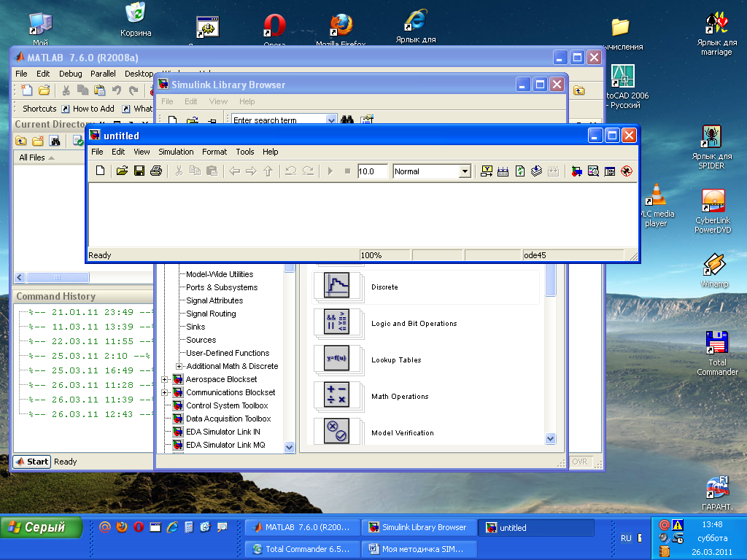Click the Paste icon in untitled toolbar
This screenshot has width=747, height=560.
point(212,171)
